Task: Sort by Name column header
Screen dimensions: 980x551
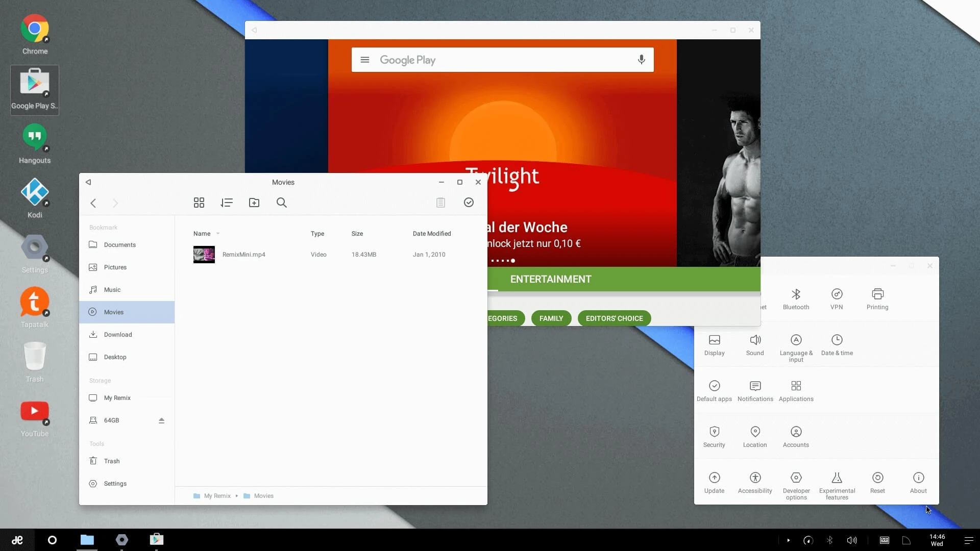Action: [x=202, y=234]
